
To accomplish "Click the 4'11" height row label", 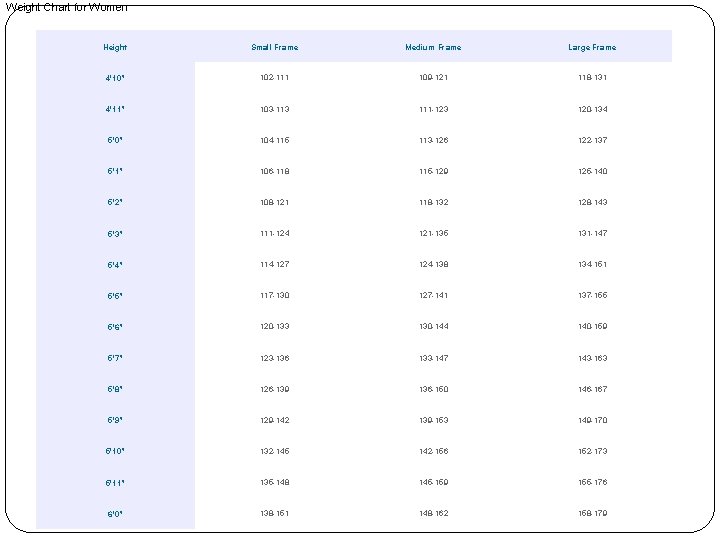I will [x=115, y=109].
